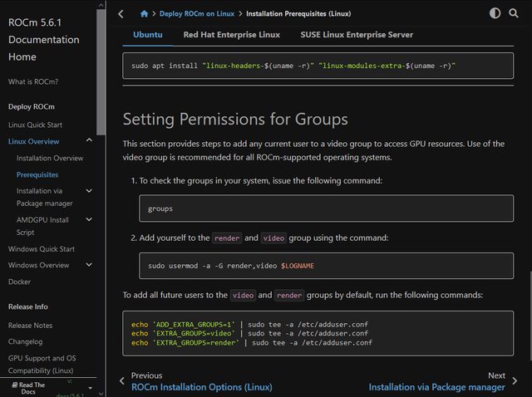Click the Previous page arrow icon
Screen dimensions: 532x397
(122, 381)
